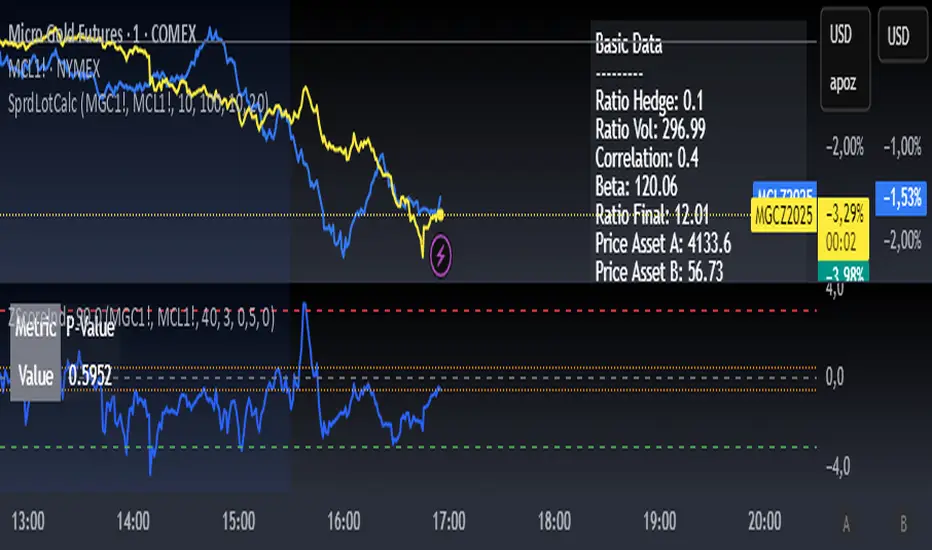Click the Micro Gold Futures symbol title
Screen dimensions: 932x550
point(102,34)
